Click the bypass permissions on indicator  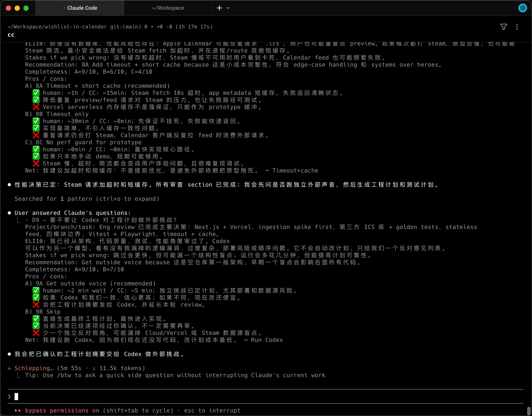coord(62,410)
